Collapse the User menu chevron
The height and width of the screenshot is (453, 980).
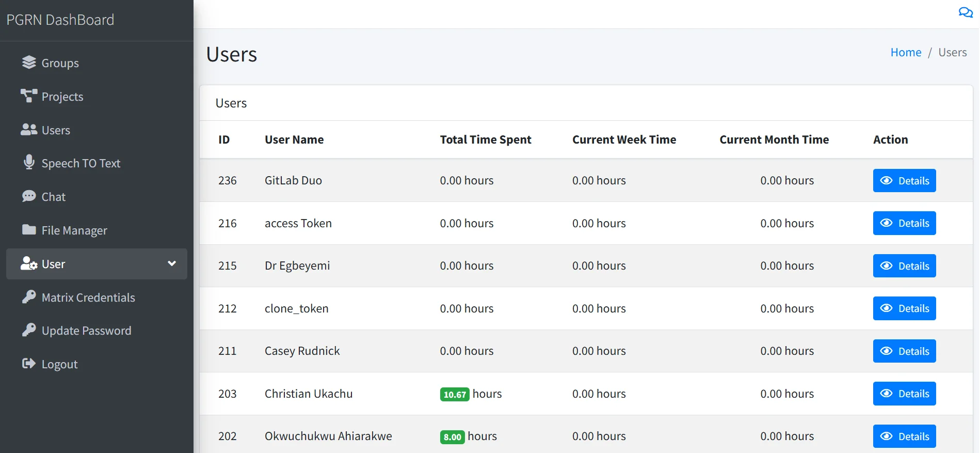[172, 264]
